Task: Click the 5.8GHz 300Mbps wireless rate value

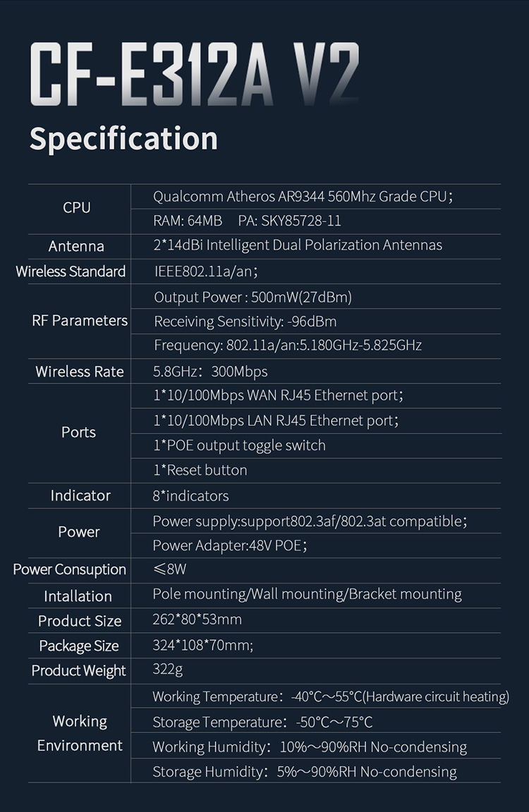Action: tap(210, 371)
